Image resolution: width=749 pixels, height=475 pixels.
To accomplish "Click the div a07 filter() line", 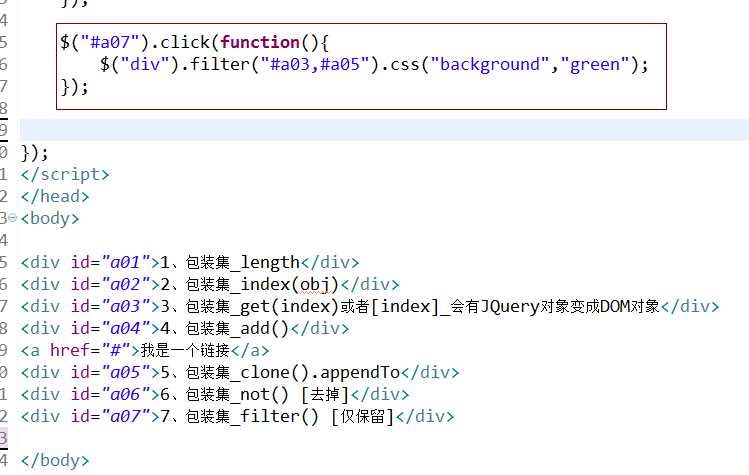I will (x=237, y=416).
